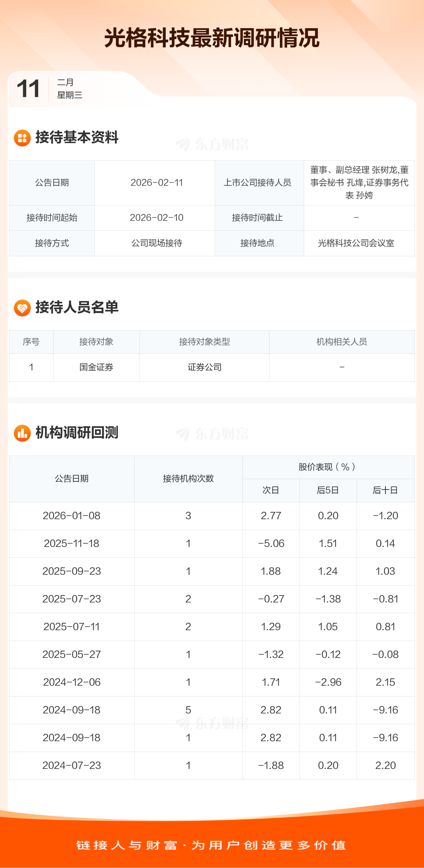Click the date 2025-05-27
Screen dimensions: 424x868
coord(72,654)
